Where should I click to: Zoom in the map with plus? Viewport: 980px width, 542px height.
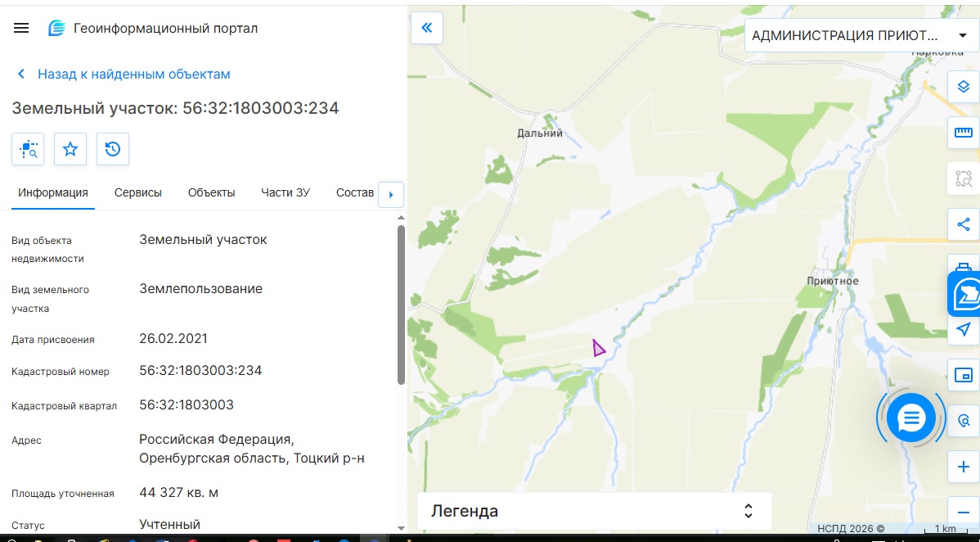pos(964,467)
